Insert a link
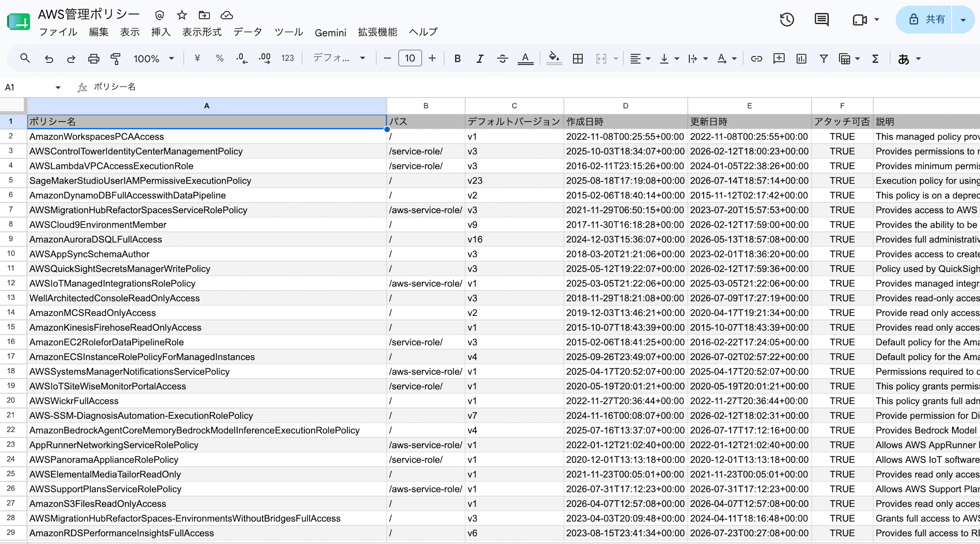The image size is (980, 544). pyautogui.click(x=757, y=59)
